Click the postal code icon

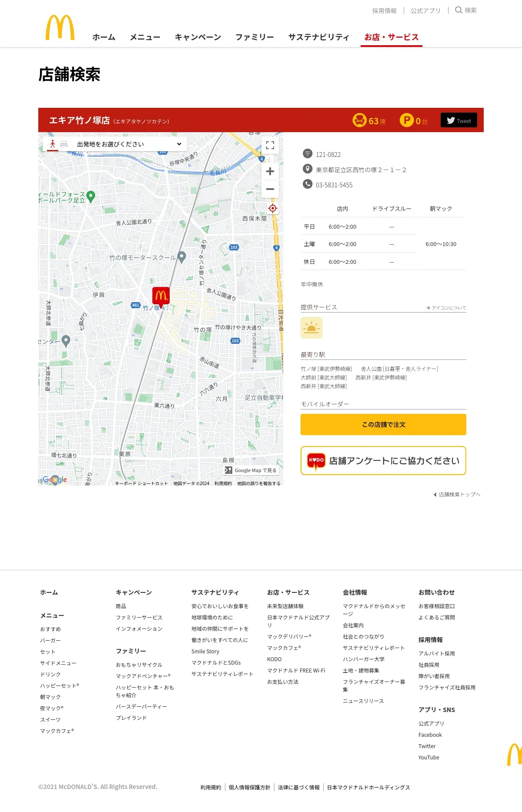(308, 153)
